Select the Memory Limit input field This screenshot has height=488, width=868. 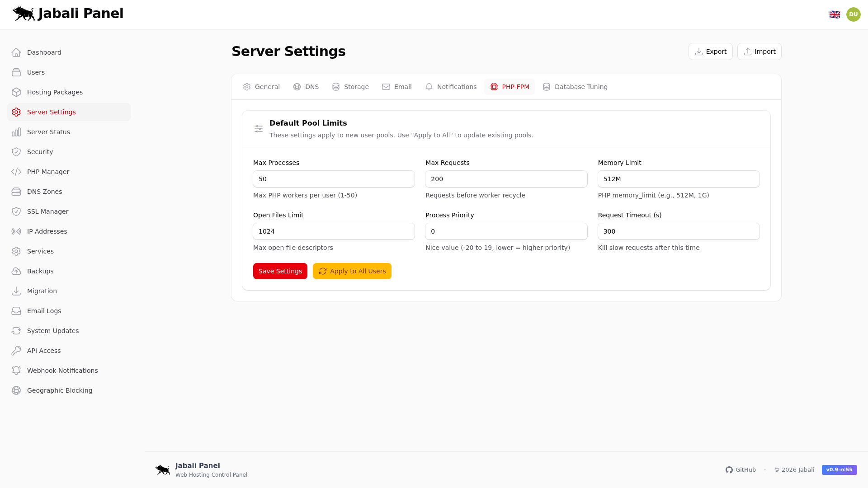coord(678,179)
